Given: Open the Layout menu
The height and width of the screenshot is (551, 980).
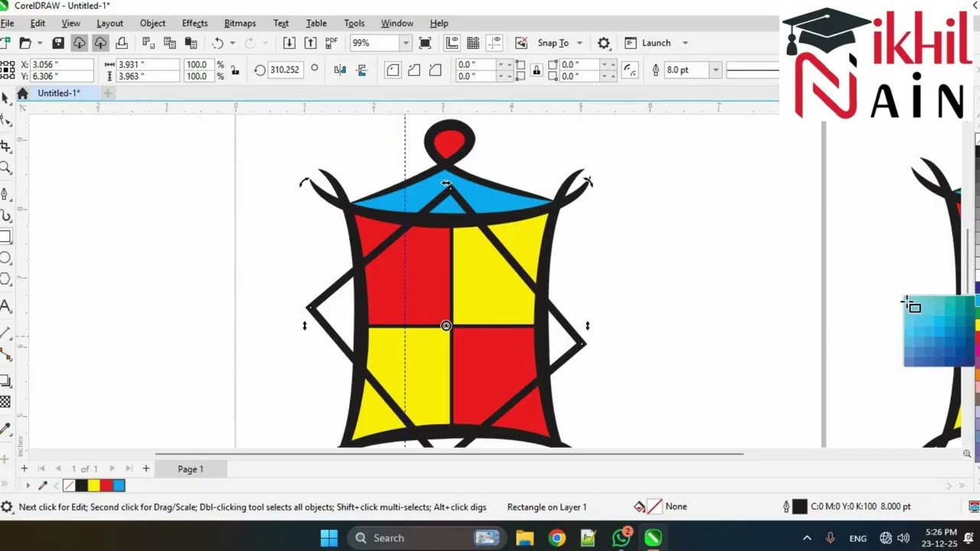Looking at the screenshot, I should pos(109,24).
